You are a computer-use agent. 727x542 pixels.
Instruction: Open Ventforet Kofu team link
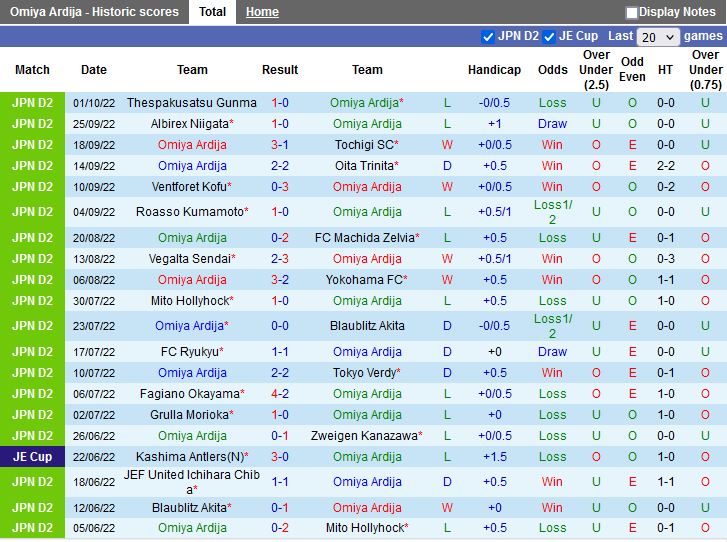click(x=189, y=187)
